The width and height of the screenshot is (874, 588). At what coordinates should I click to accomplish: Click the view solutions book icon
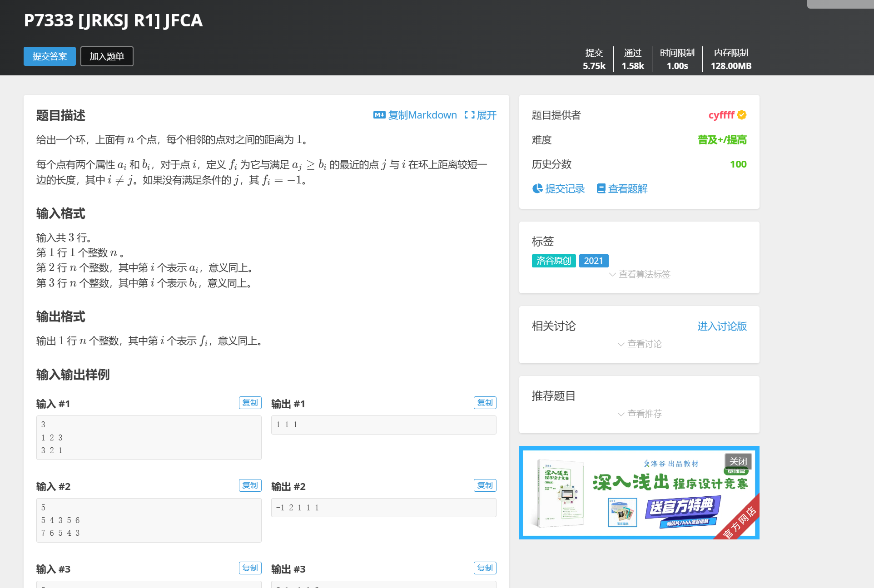[601, 188]
